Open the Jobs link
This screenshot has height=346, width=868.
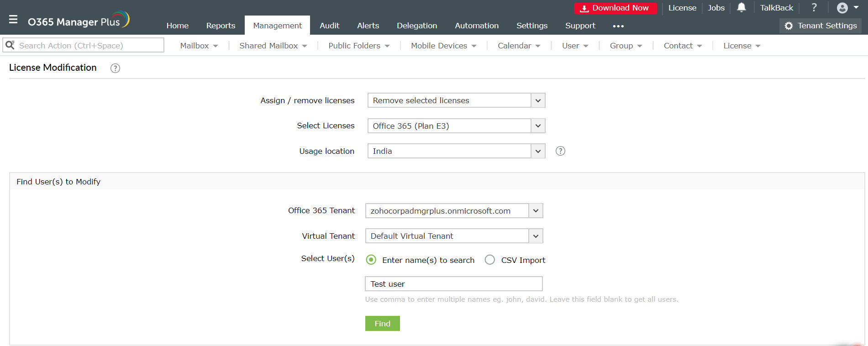(716, 8)
